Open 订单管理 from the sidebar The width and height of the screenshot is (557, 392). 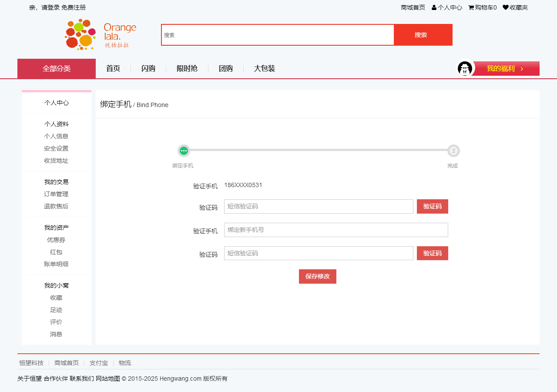point(56,194)
